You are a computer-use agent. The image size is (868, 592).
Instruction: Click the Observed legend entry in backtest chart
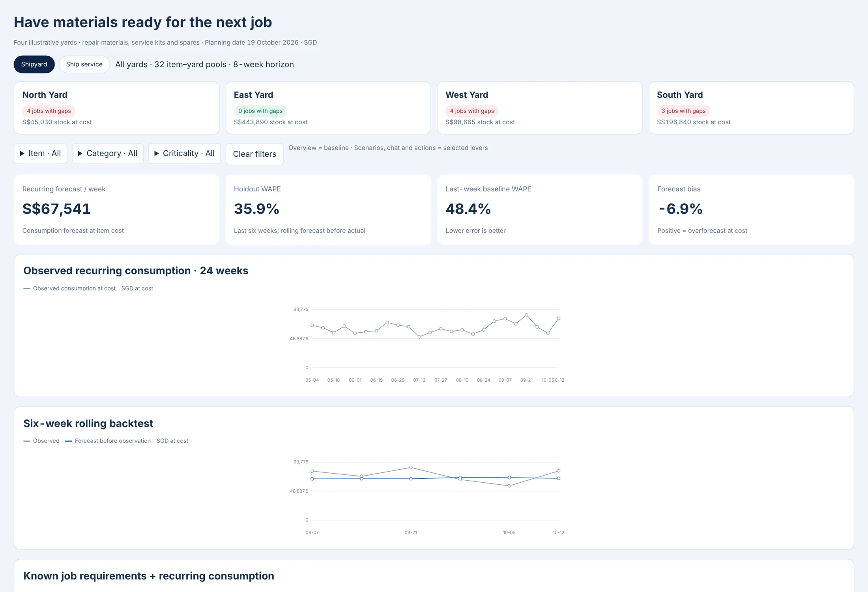[41, 441]
